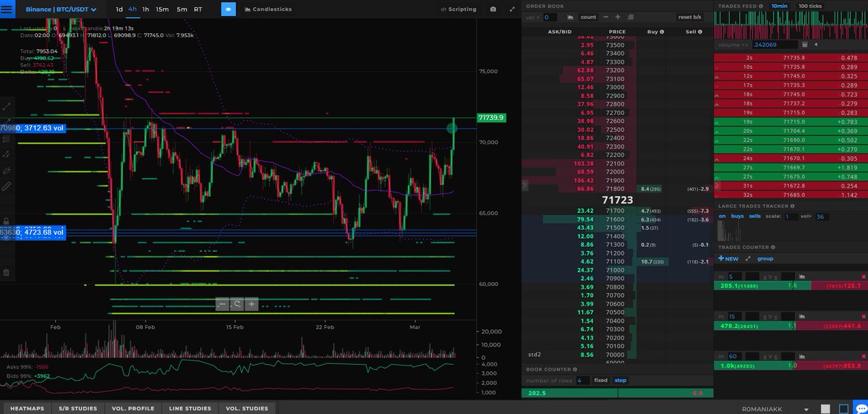This screenshot has height=414, width=868.
Task: Open the LINE STUDIES tab
Action: click(190, 408)
